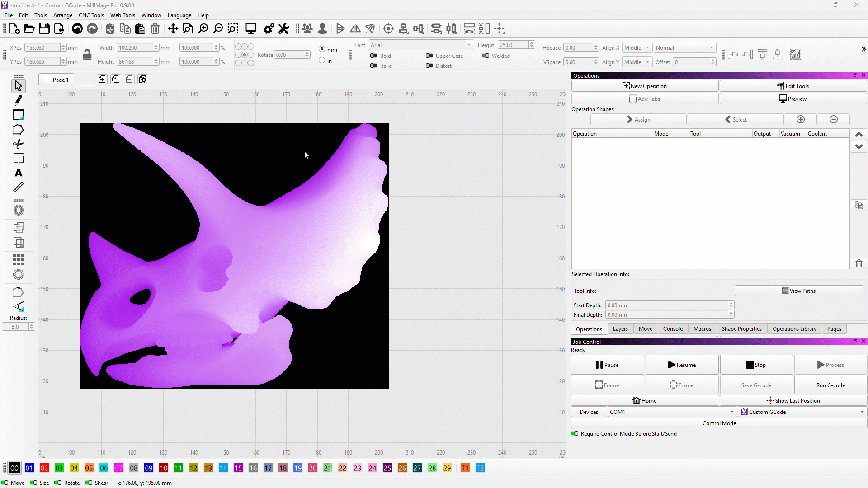
Task: Open Device Settings crossed-tools icon
Action: pos(283,29)
